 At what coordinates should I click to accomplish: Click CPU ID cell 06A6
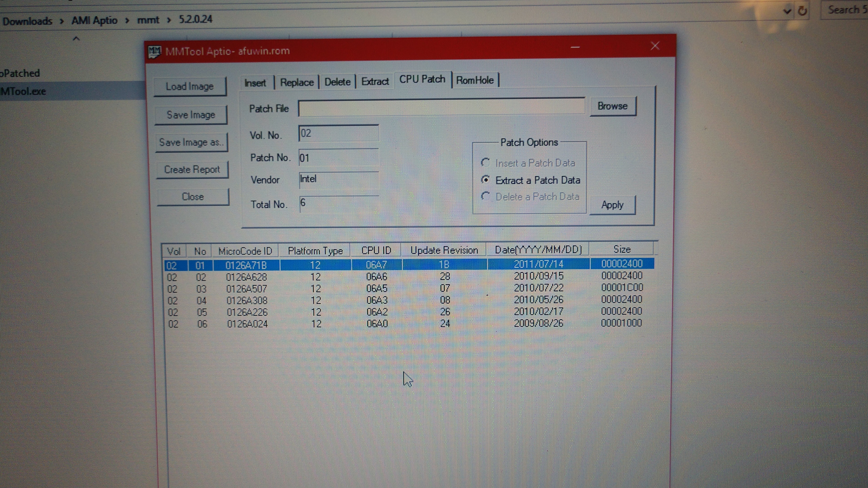tap(377, 277)
